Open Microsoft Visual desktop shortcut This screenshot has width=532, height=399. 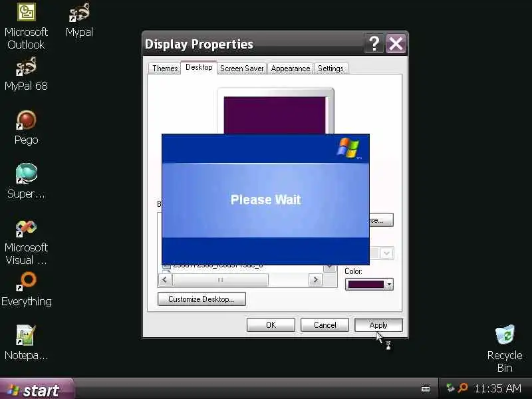(x=26, y=242)
